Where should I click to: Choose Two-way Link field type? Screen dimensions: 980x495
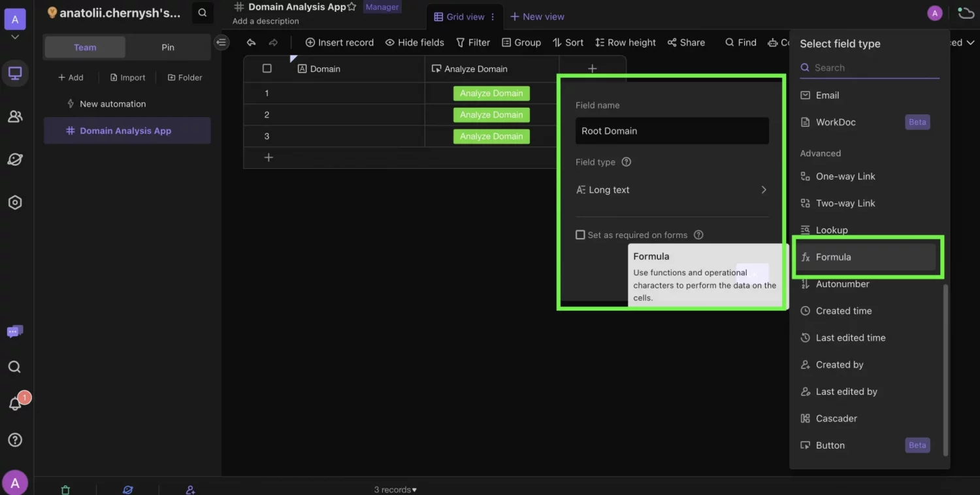pyautogui.click(x=868, y=203)
